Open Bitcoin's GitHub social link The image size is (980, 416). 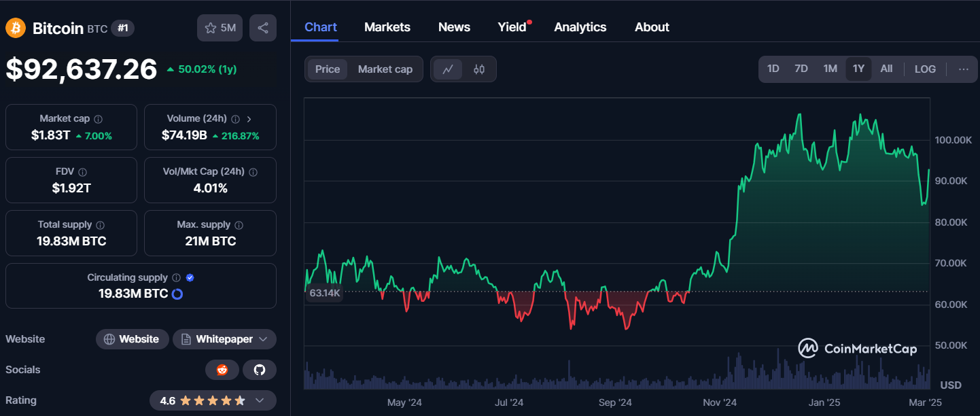click(260, 370)
